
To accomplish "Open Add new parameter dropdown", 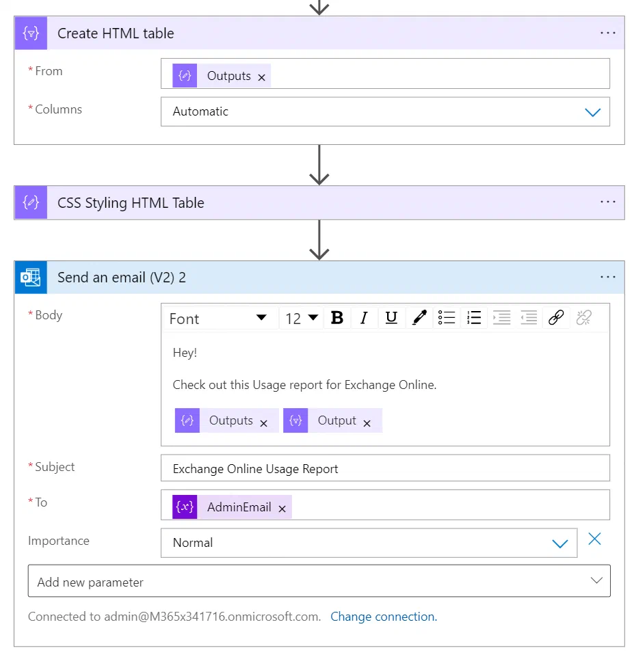I will [319, 582].
